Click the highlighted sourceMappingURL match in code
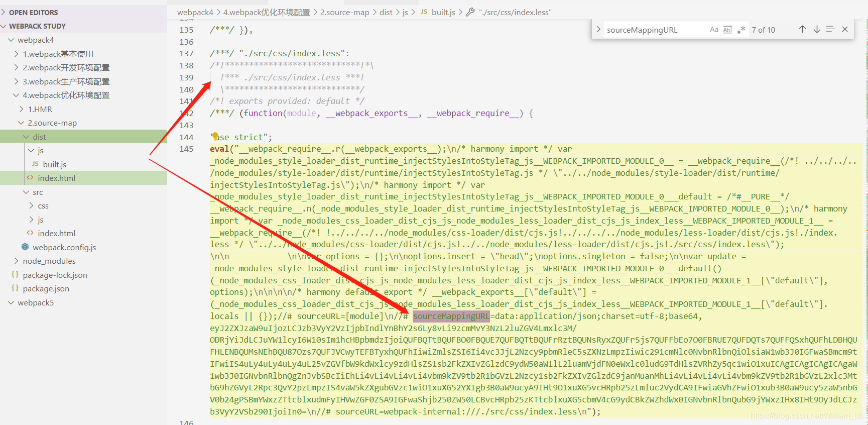This screenshot has height=425, width=868. (x=451, y=316)
